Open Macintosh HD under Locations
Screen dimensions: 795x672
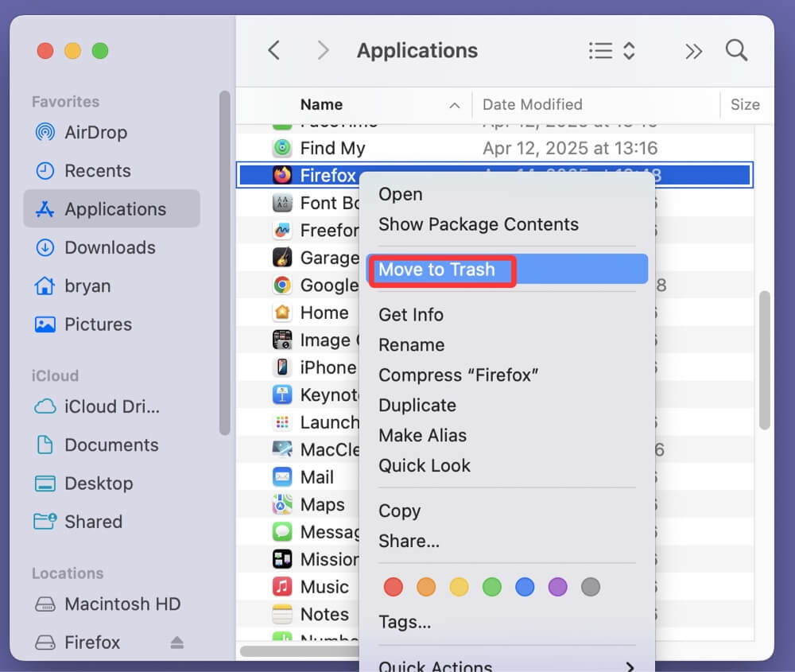121,604
